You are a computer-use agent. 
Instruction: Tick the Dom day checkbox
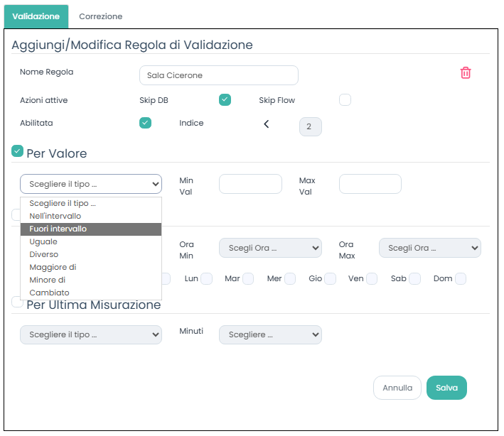[461, 279]
